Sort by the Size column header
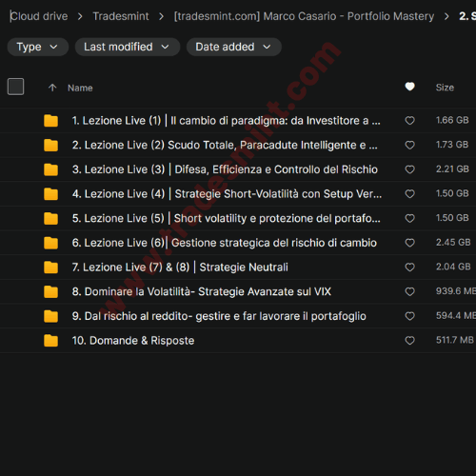 pyautogui.click(x=445, y=88)
